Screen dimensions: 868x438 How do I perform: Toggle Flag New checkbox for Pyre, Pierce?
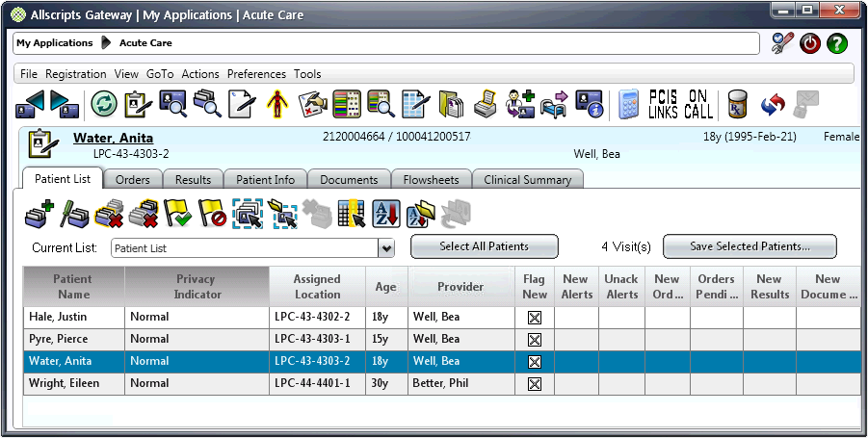535,339
